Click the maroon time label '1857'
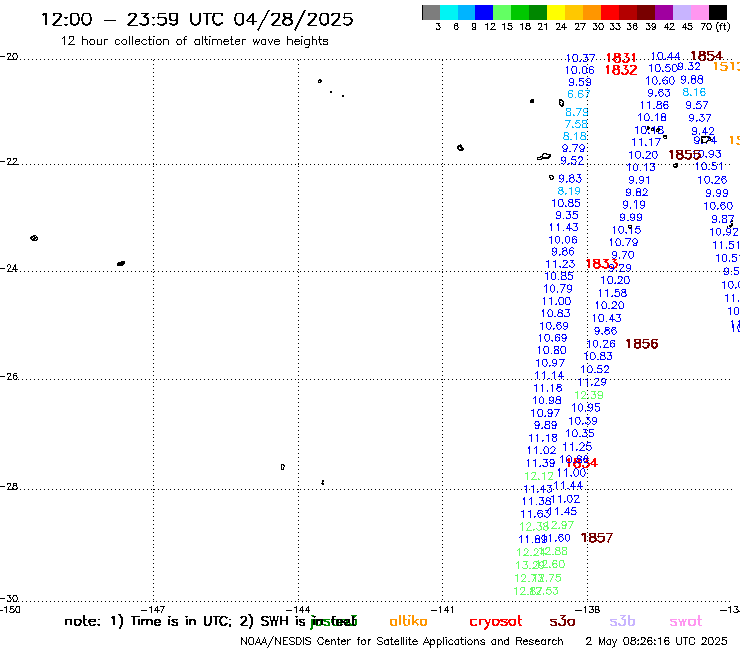 click(597, 538)
